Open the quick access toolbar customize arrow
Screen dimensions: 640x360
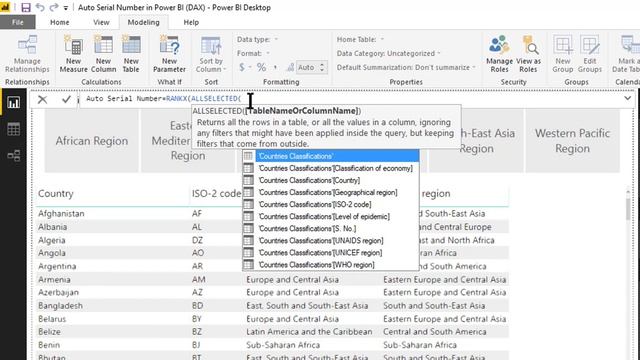[65, 8]
